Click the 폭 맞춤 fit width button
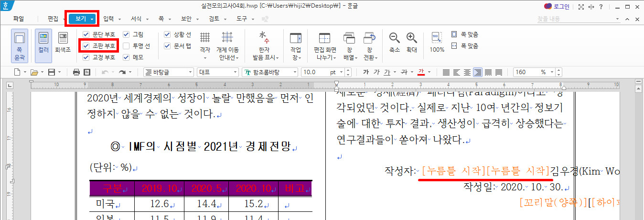Image resolution: width=644 pixels, height=220 pixels. point(469,46)
